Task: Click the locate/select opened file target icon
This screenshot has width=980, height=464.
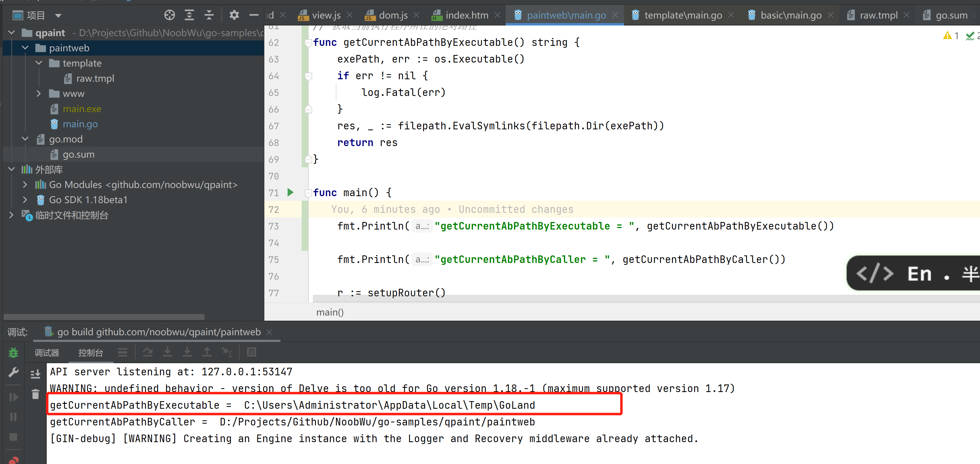Action: coord(169,15)
